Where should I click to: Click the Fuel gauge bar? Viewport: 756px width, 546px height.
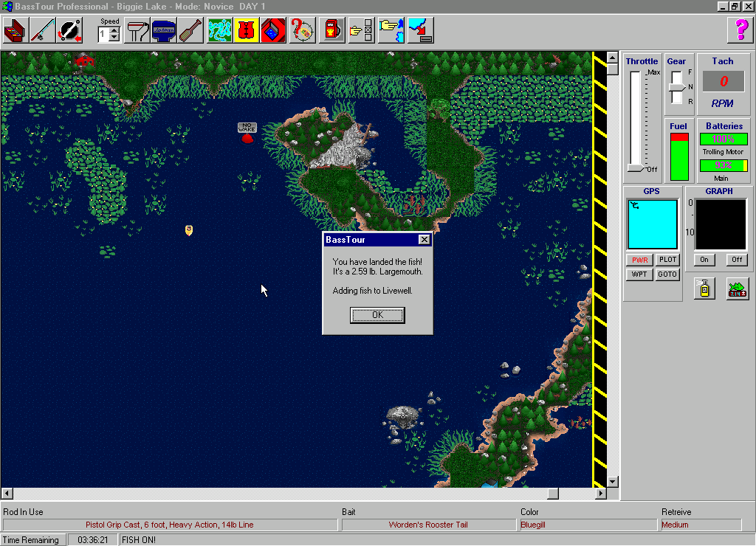coord(679,157)
